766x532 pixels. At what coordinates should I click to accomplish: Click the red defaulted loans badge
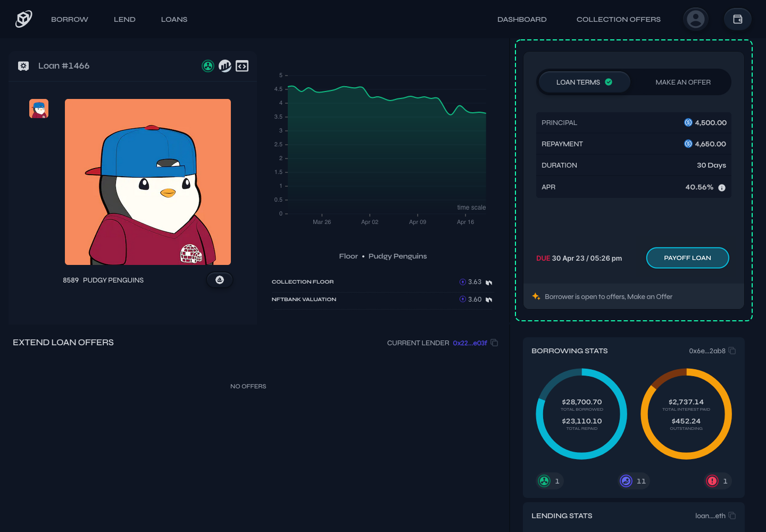coord(718,481)
